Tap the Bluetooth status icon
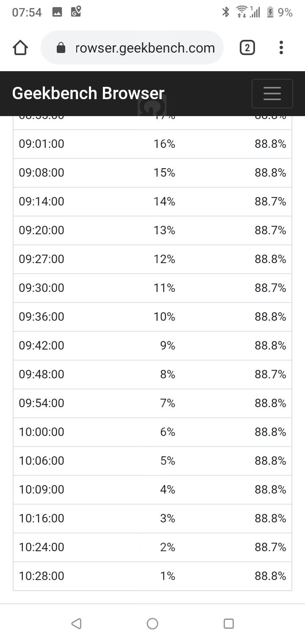The height and width of the screenshot is (644, 305). click(x=226, y=12)
